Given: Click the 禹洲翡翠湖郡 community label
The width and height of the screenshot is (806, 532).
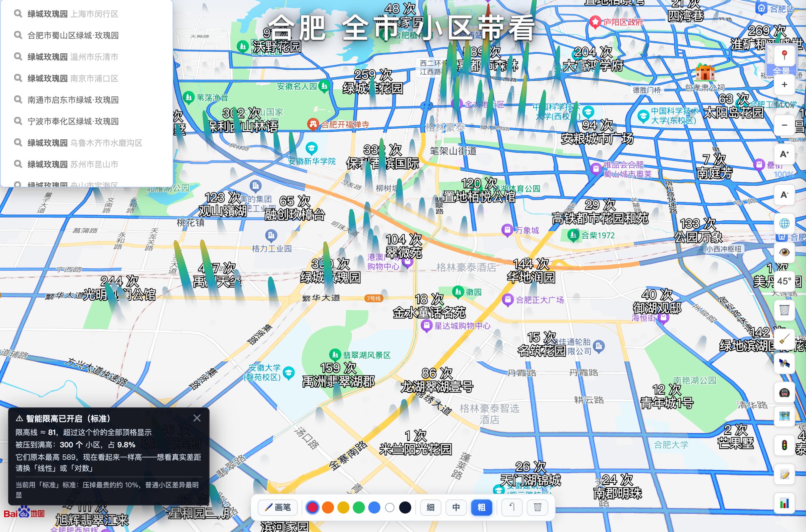Looking at the screenshot, I should tap(338, 382).
